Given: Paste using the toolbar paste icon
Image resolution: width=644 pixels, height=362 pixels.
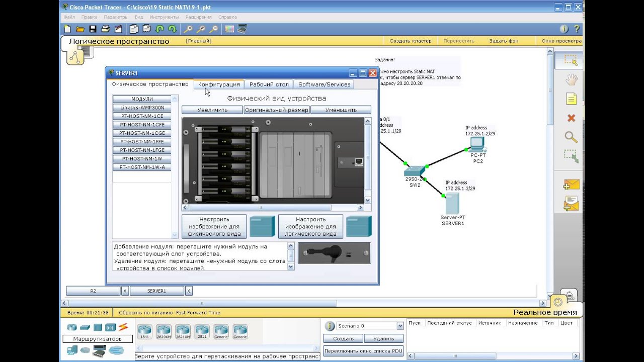Looking at the screenshot, I should (x=146, y=29).
